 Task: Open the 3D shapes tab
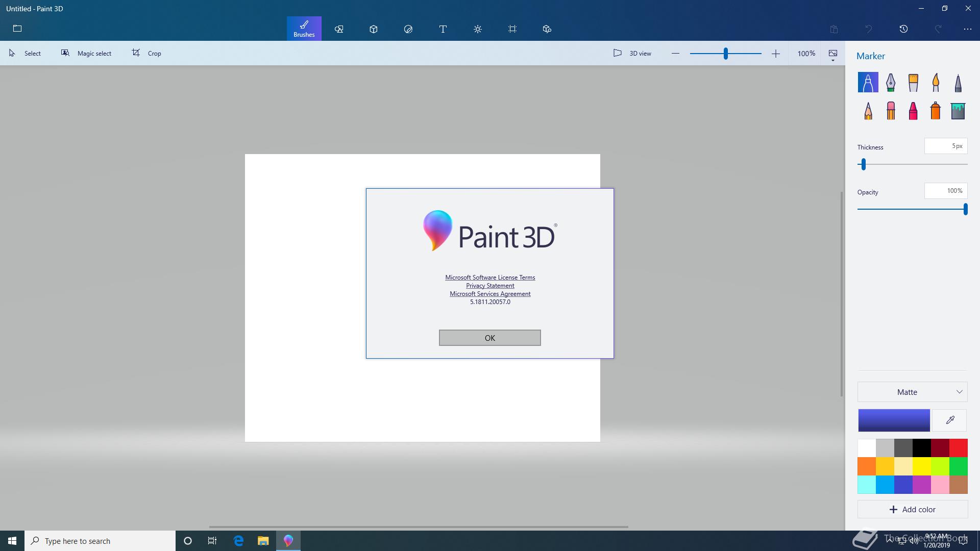[374, 29]
